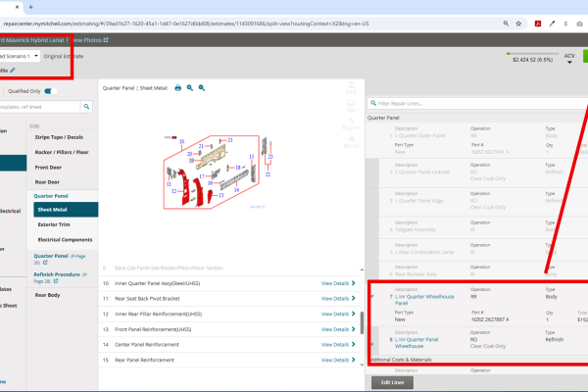Click part number NZ6Z 2627887 A
Viewport: 588px width, 392px height.
coord(490,319)
